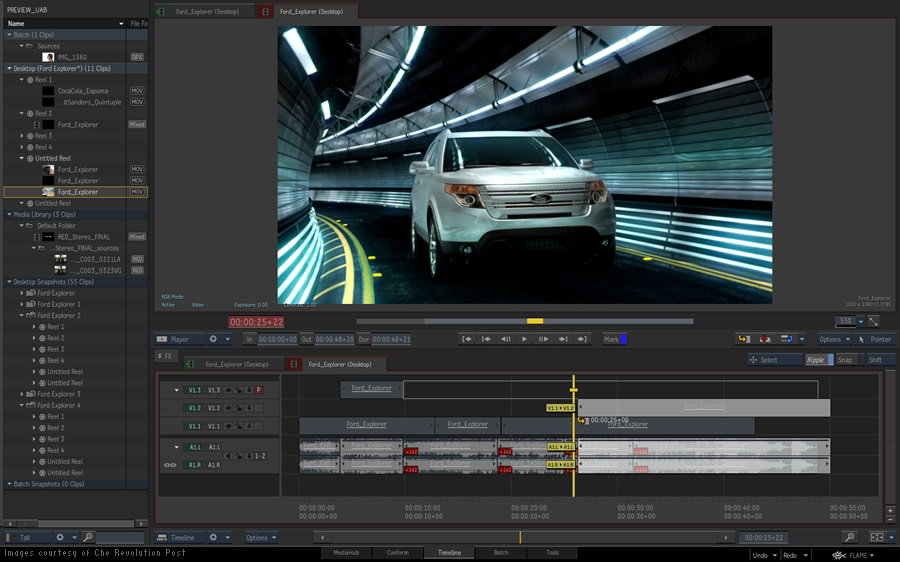Collapse the Media Library section
Screen dimensions: 900x562
coord(9,214)
